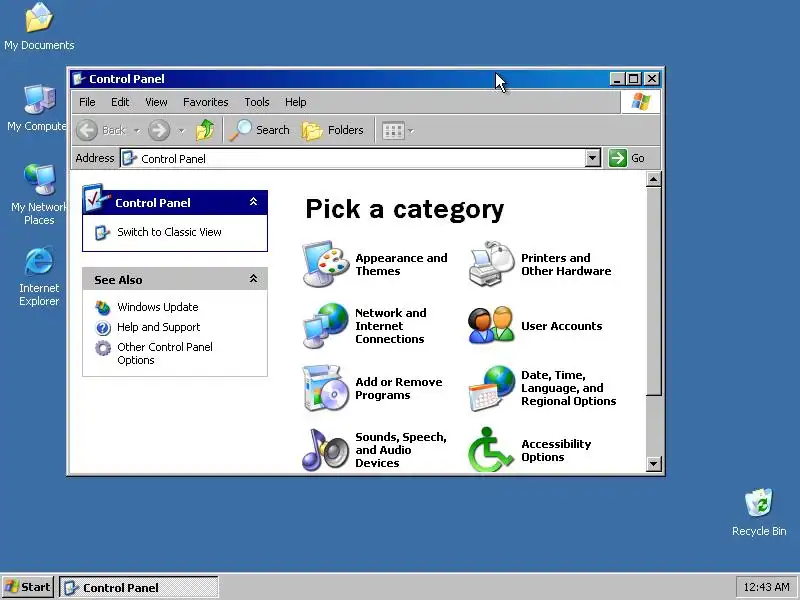
Task: Click the Forward arrow toolbar button
Action: [159, 131]
